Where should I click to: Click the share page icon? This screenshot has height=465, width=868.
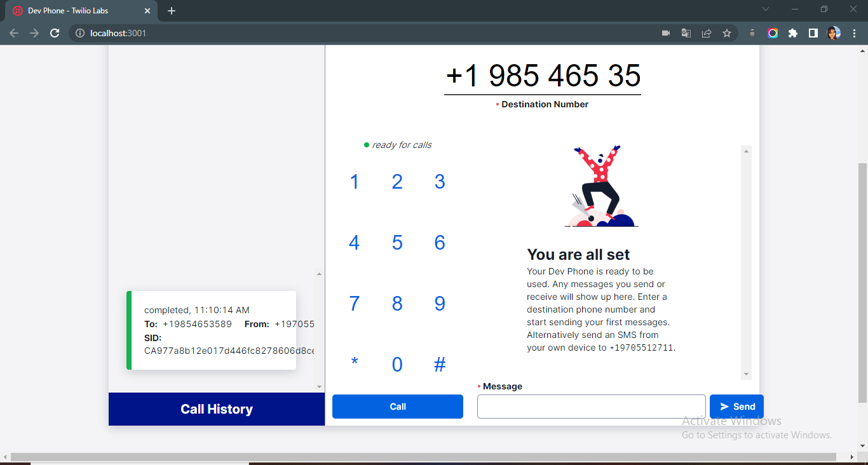[x=707, y=33]
